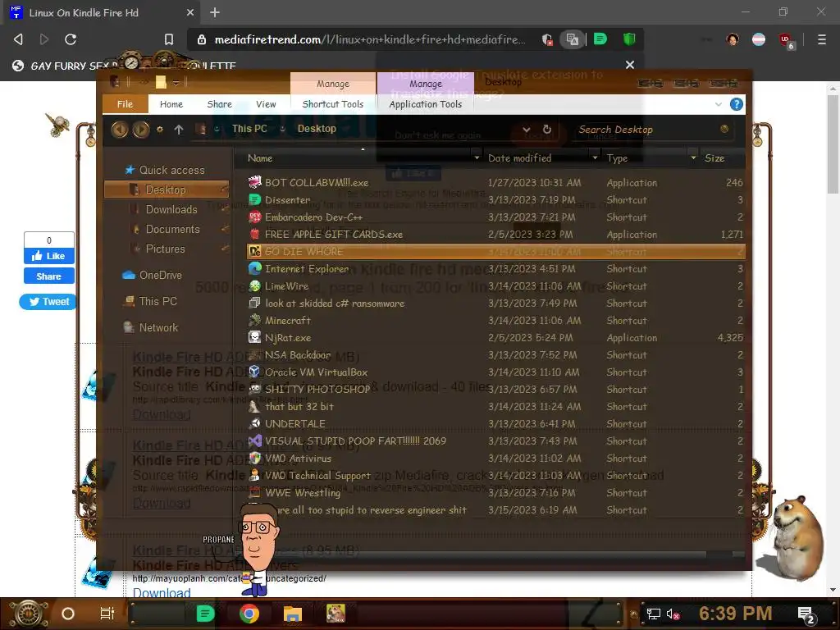
Task: Open the Name column filter dropdown arrow
Action: 477,158
